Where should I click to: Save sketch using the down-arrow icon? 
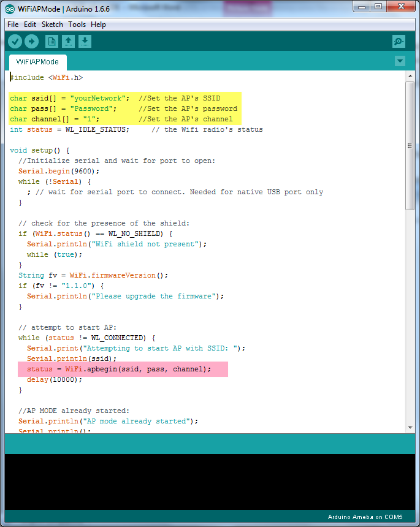click(85, 41)
